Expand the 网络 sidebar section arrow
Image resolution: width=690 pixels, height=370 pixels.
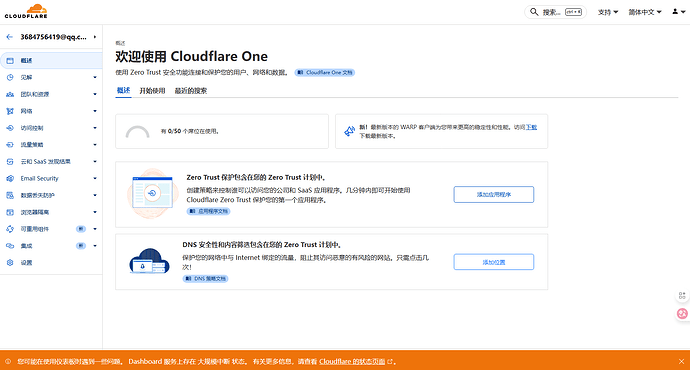[95, 111]
